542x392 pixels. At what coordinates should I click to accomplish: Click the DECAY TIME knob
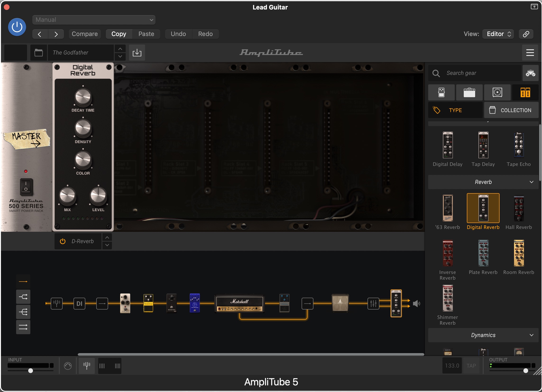83,97
